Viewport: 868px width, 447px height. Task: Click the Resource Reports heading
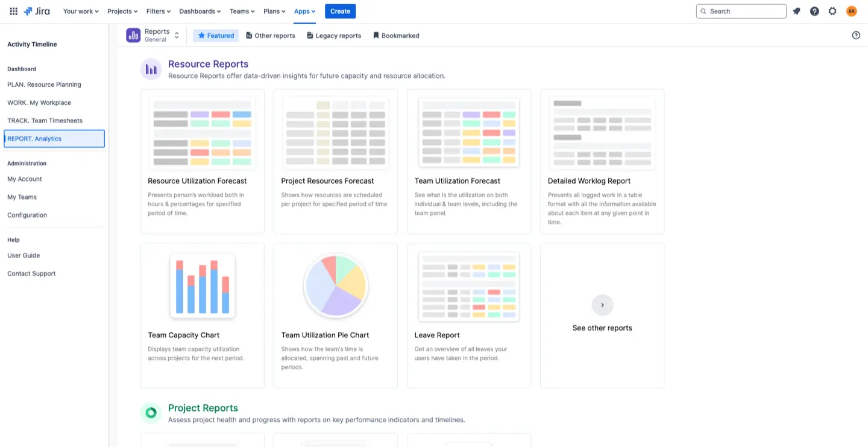[x=208, y=64]
